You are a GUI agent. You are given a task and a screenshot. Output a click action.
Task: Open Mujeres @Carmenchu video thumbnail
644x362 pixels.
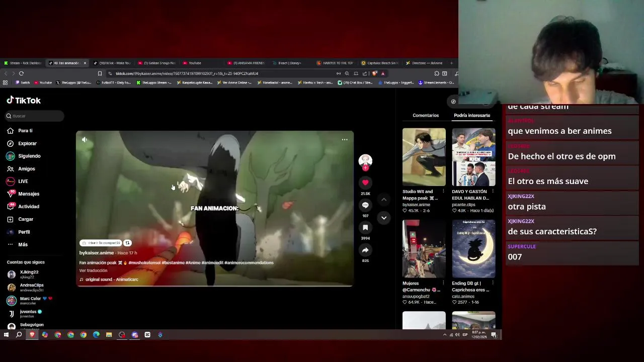pos(424,249)
